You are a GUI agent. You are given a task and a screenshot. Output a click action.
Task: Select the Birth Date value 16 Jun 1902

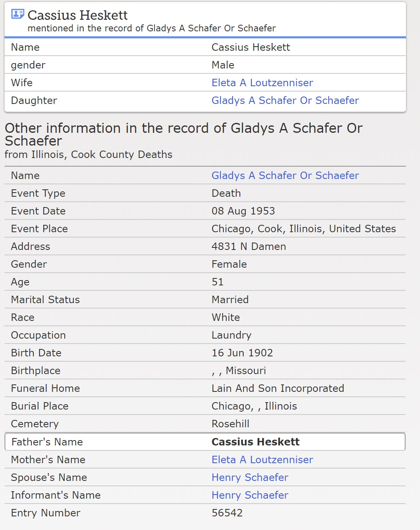242,353
